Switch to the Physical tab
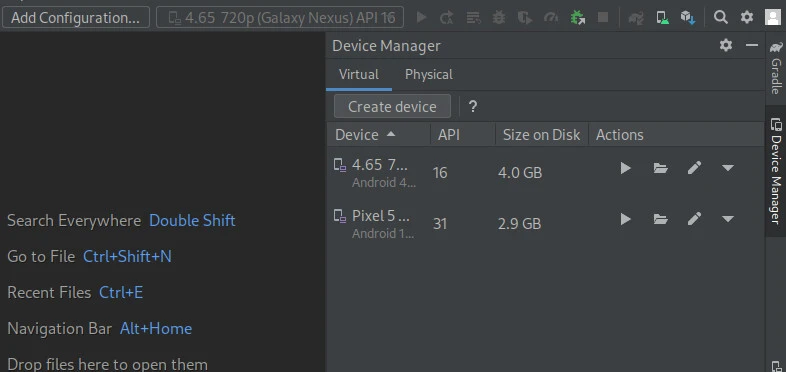Screen dimensions: 786x372 pos(429,75)
